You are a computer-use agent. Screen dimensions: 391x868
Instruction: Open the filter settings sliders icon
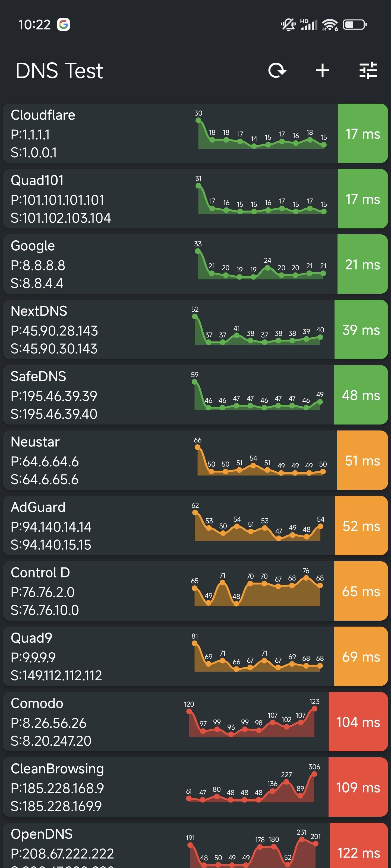(x=368, y=71)
